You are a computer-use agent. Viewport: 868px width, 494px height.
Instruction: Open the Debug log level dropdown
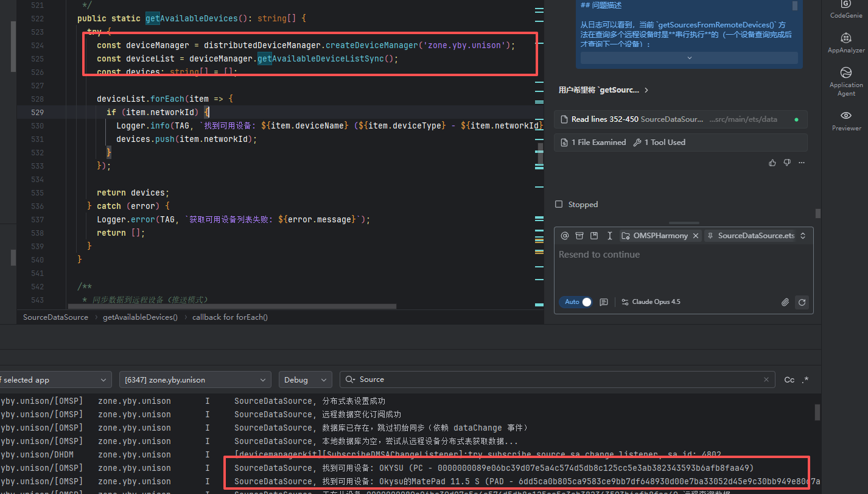[x=305, y=379]
